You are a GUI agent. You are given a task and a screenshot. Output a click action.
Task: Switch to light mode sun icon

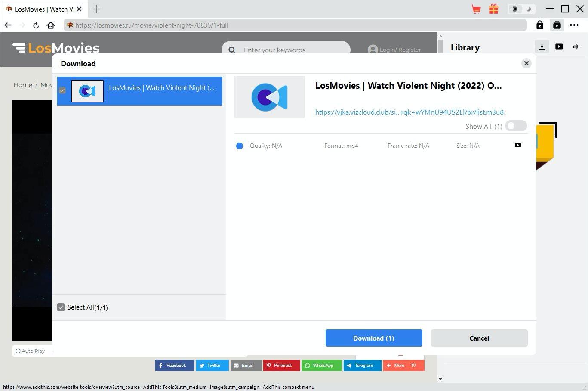[515, 9]
